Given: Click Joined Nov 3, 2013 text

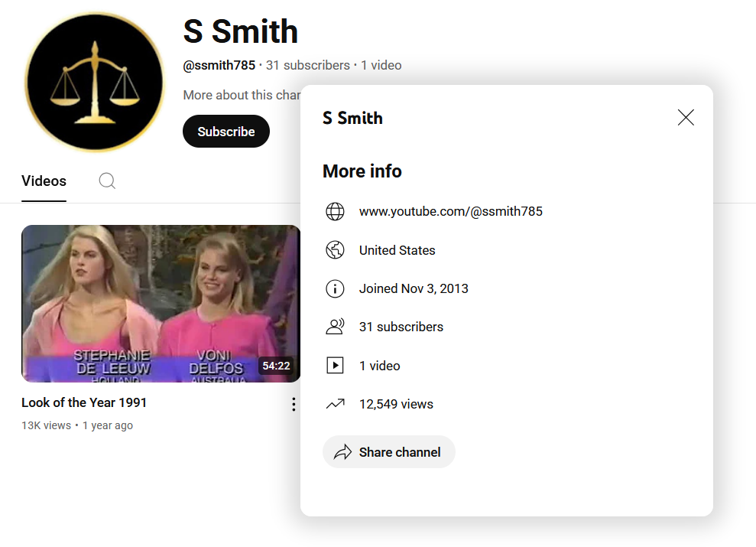Looking at the screenshot, I should [414, 288].
